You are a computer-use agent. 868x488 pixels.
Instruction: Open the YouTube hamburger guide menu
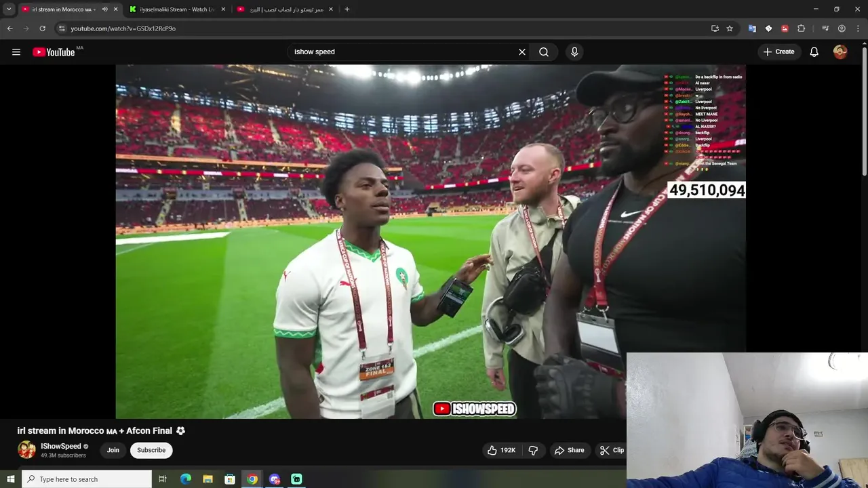tap(16, 52)
